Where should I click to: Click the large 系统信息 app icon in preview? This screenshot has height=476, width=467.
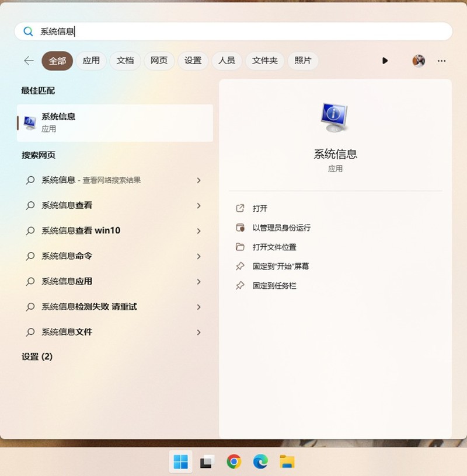point(335,116)
